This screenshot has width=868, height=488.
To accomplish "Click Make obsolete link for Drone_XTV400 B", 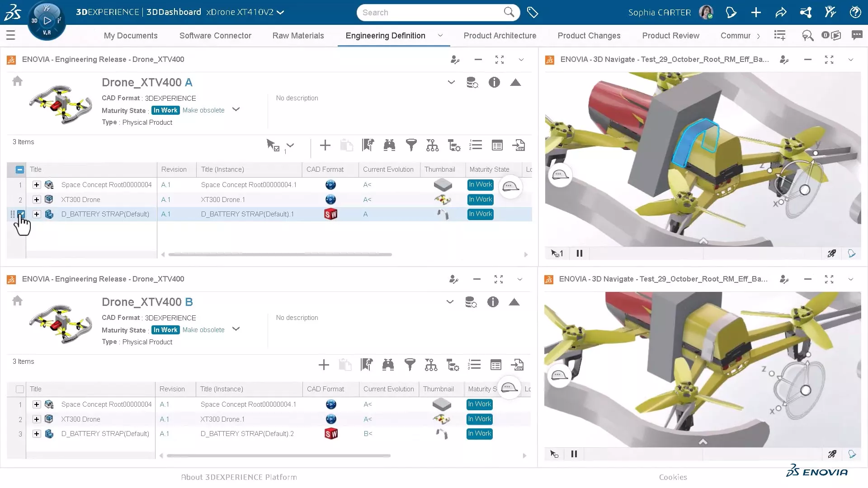I will pos(203,330).
